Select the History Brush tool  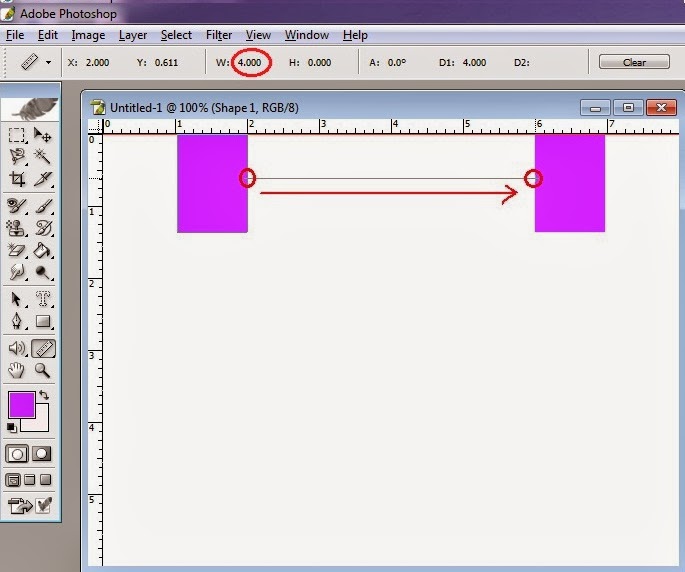(43, 228)
